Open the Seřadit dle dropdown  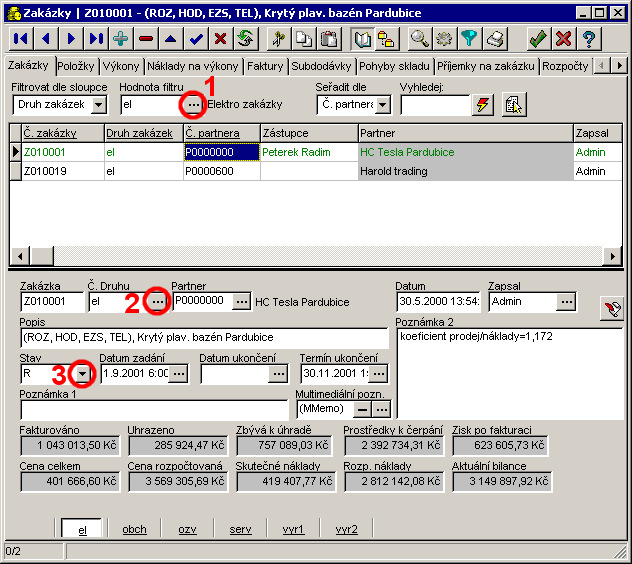(x=383, y=104)
